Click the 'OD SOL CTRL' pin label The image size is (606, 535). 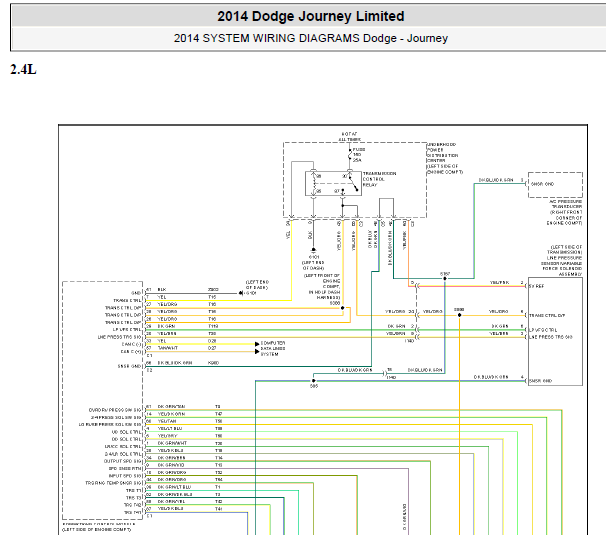(x=127, y=439)
